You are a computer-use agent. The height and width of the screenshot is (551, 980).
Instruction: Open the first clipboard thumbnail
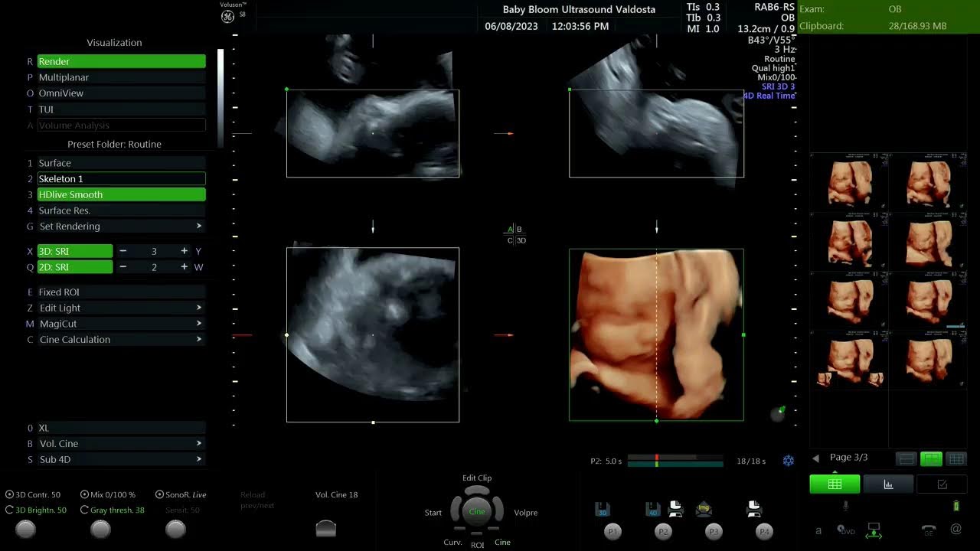coord(849,181)
